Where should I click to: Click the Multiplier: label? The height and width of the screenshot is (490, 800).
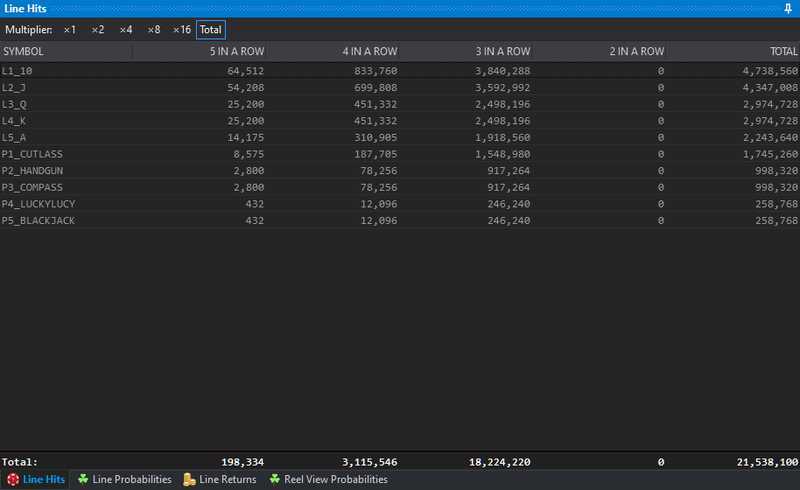29,30
